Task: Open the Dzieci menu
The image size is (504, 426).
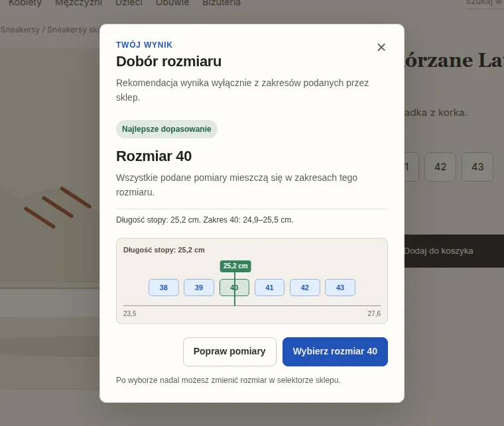Action: coord(129,3)
